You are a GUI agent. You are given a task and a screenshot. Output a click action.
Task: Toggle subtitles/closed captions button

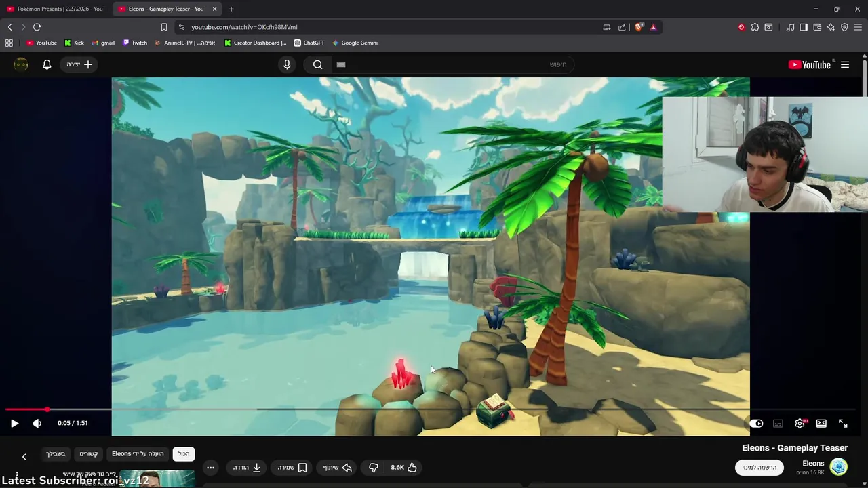[778, 424]
